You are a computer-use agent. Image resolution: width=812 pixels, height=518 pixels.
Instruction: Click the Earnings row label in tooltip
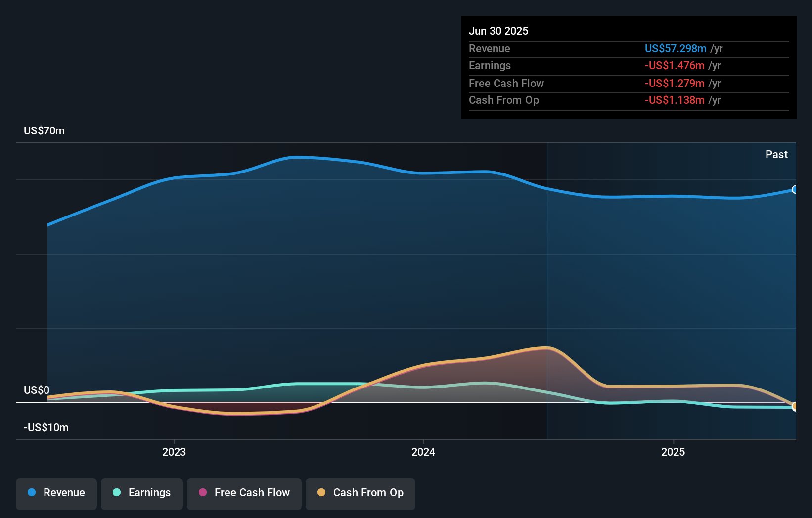pos(490,66)
